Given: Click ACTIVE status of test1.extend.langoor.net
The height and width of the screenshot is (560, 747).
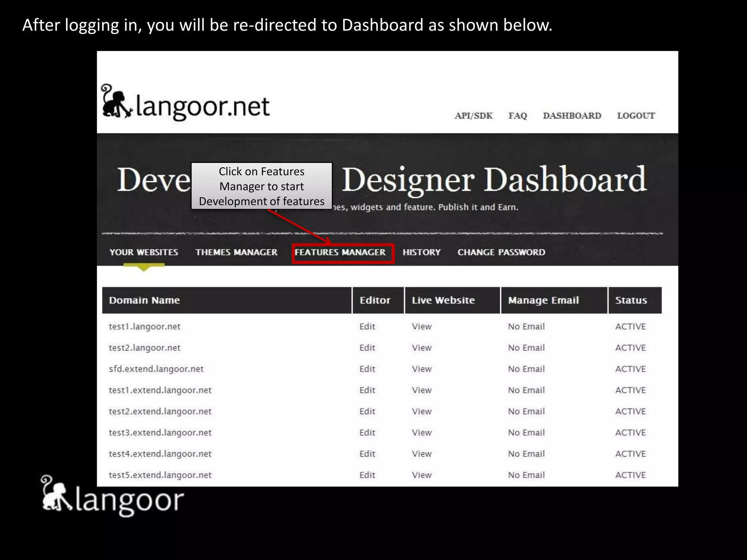Looking at the screenshot, I should point(631,390).
